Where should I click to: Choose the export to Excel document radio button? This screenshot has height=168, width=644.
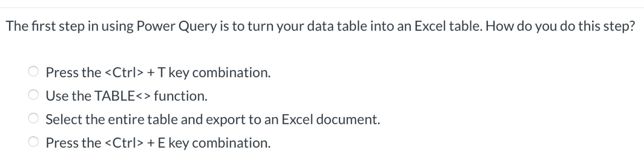coord(33,119)
